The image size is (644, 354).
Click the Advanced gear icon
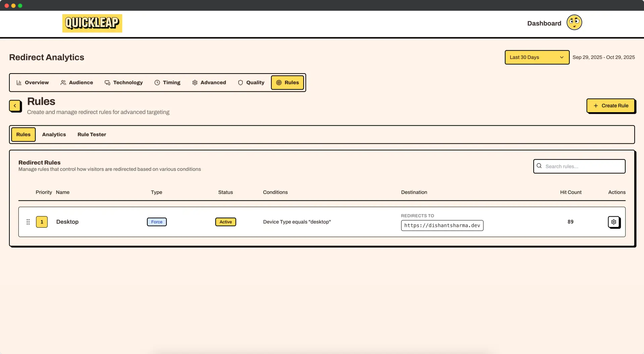[195, 82]
